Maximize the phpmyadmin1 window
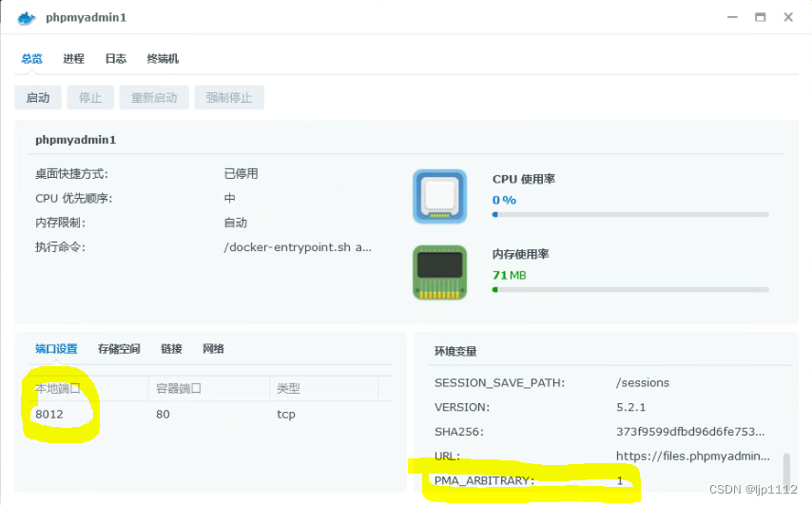The width and height of the screenshot is (812, 505). tap(761, 17)
